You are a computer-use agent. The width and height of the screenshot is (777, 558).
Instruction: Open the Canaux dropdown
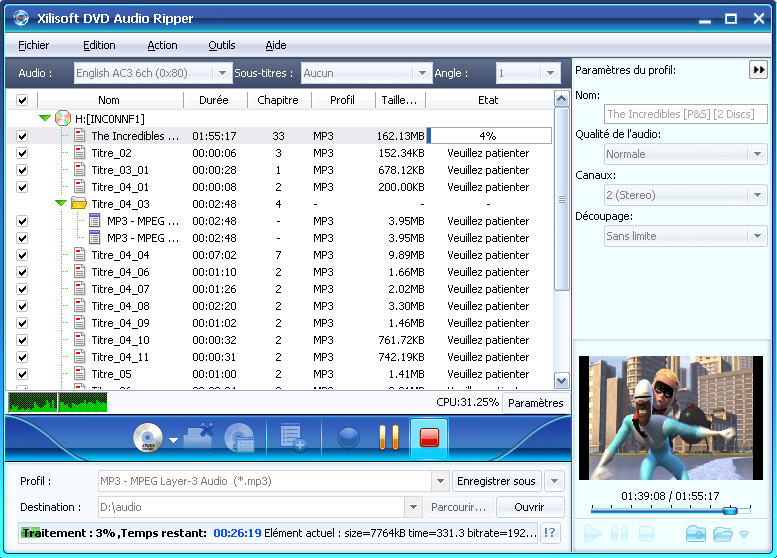click(757, 195)
